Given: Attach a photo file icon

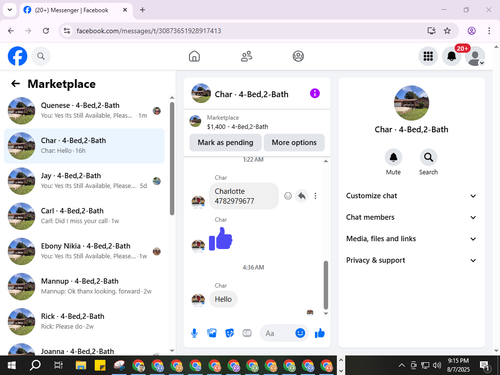Looking at the screenshot, I should coord(212,333).
